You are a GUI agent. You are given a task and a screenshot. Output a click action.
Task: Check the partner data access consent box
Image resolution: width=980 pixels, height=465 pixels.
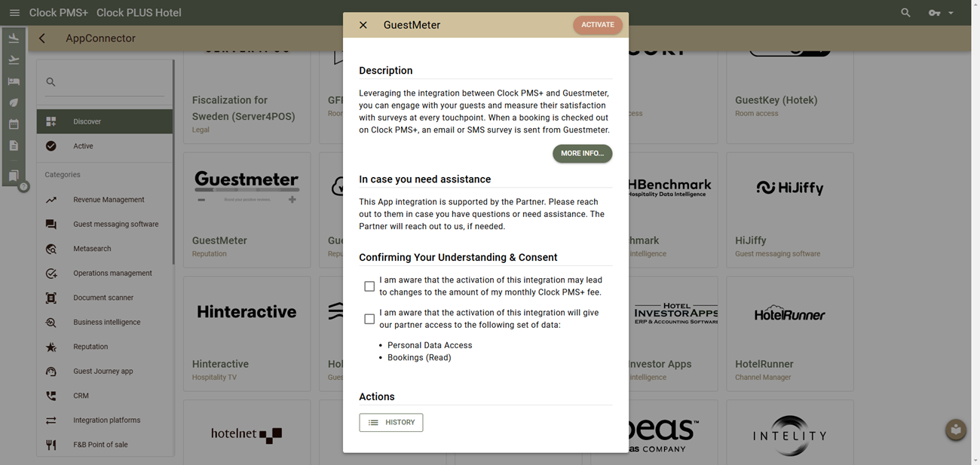(x=369, y=319)
